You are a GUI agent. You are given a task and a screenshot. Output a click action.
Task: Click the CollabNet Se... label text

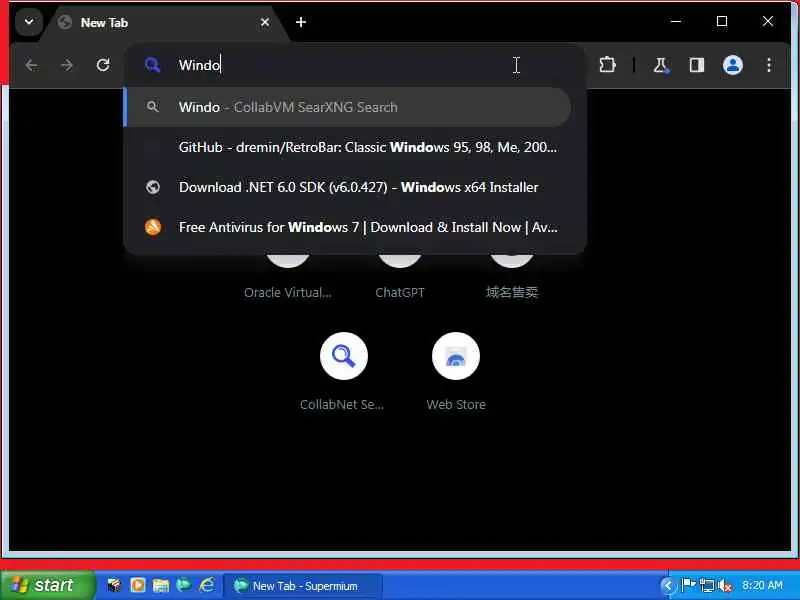click(342, 405)
